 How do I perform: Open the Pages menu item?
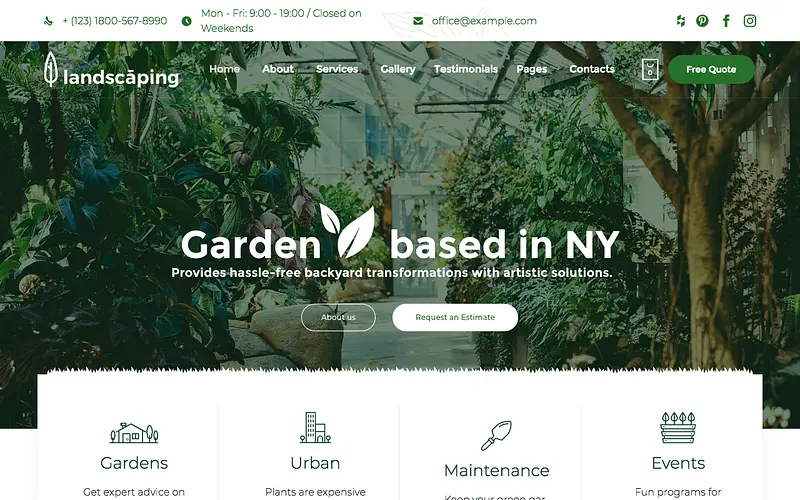[532, 69]
